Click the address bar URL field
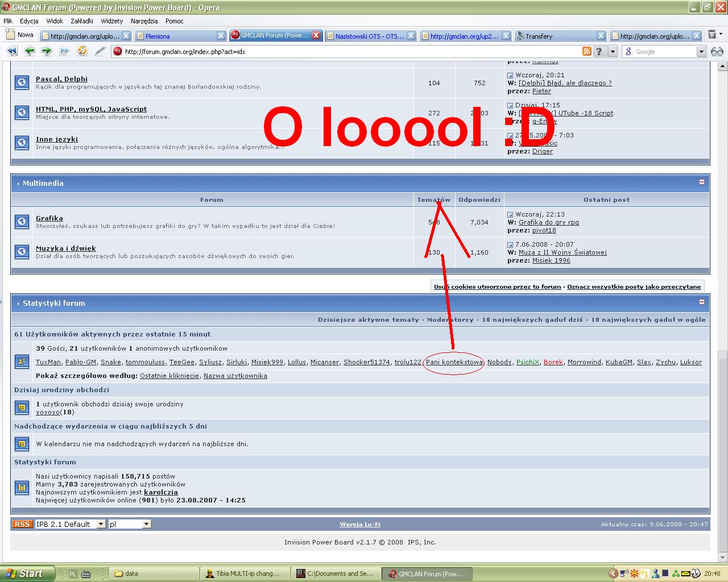728x582 pixels. 341,52
